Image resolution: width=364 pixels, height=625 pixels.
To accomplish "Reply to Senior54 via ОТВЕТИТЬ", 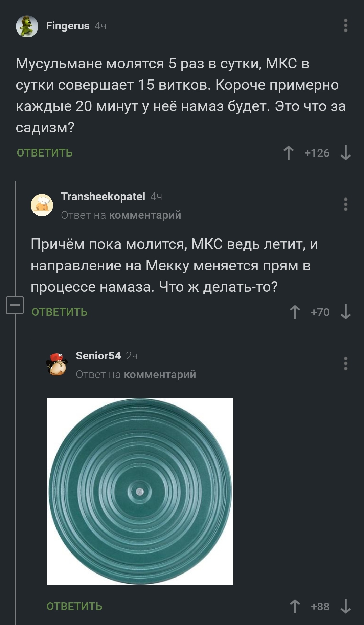I will (x=74, y=606).
